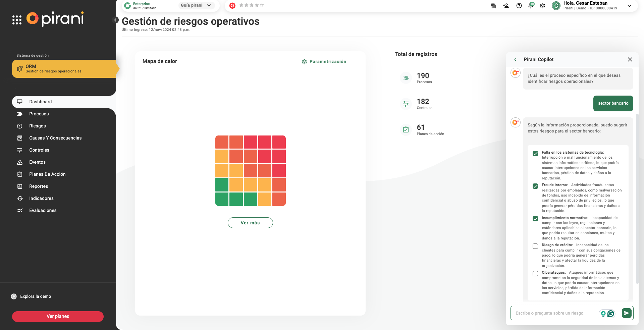644x330 pixels.
Task: Go back in Pirani Copilot panel
Action: click(x=515, y=60)
